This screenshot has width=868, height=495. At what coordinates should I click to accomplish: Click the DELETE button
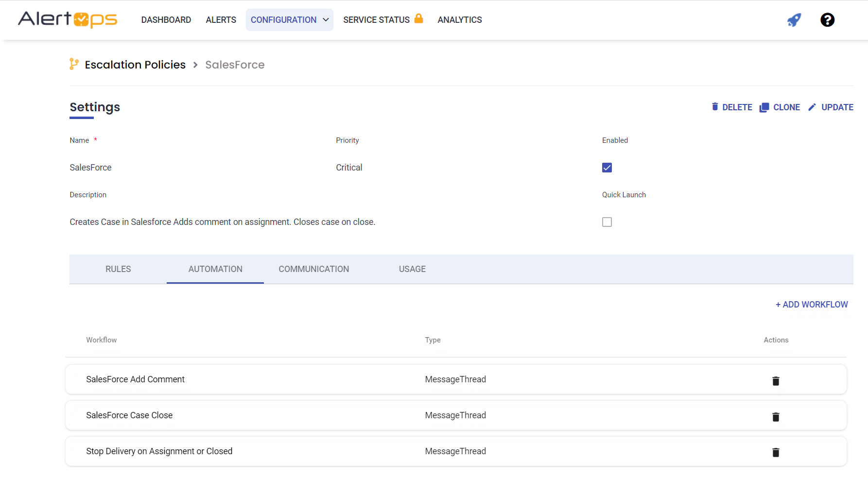tap(732, 107)
